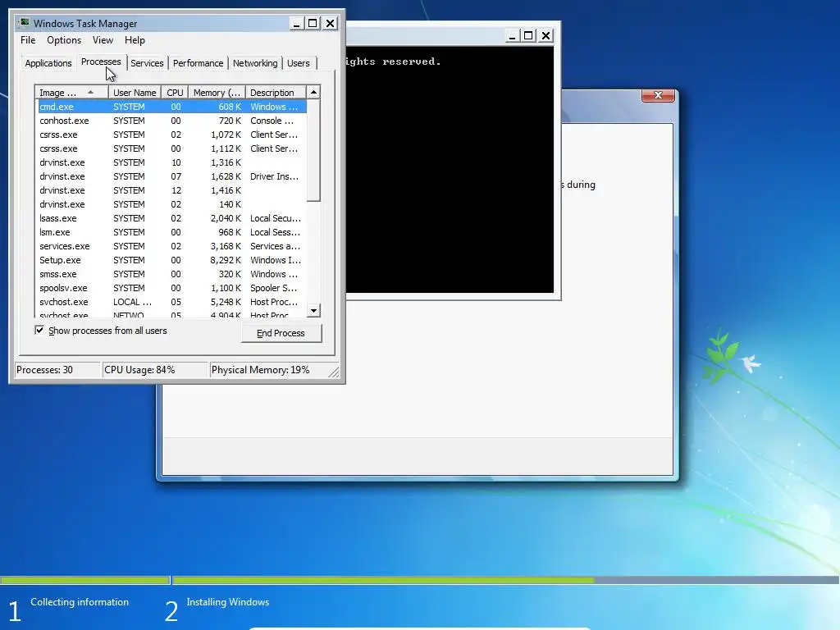Select the Setup.exe process row
Screen dimensions: 840x630
172,260
